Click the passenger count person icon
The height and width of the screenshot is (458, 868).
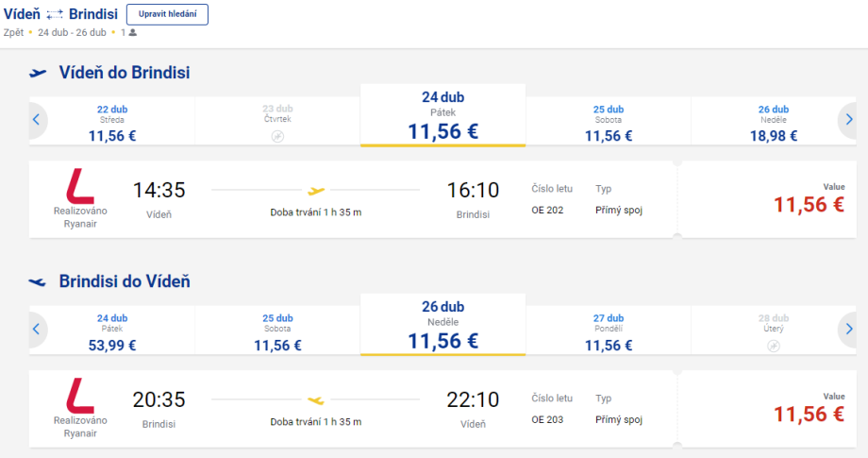tap(133, 33)
